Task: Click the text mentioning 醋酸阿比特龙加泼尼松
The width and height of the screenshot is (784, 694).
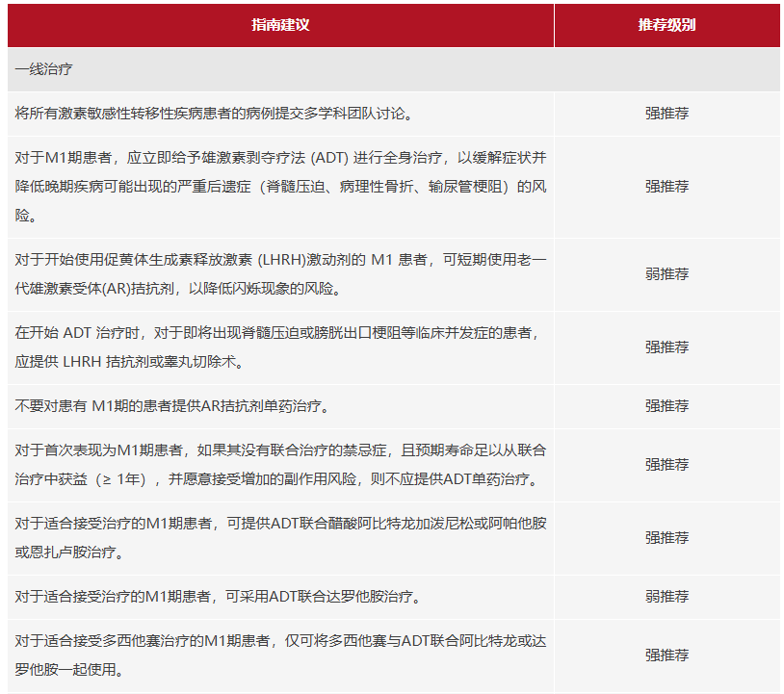Action: [x=281, y=538]
